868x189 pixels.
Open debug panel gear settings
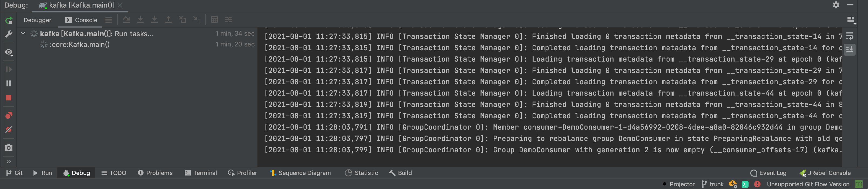[836, 5]
